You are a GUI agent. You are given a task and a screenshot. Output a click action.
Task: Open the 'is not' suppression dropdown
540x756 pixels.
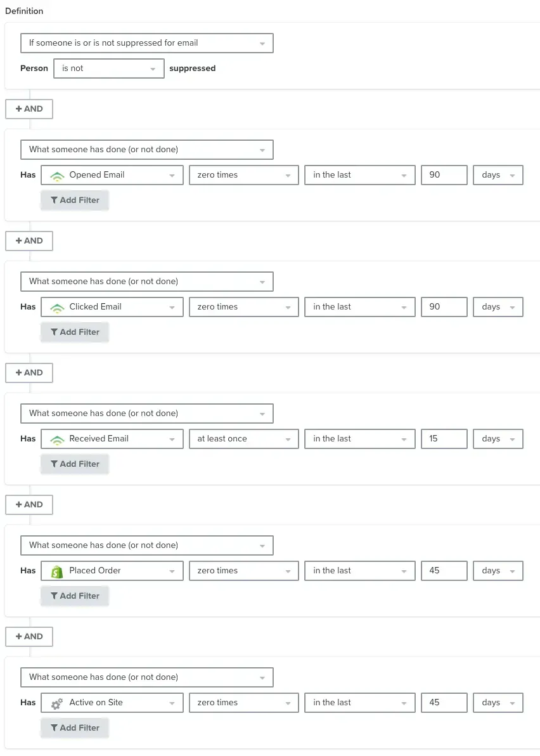(109, 68)
